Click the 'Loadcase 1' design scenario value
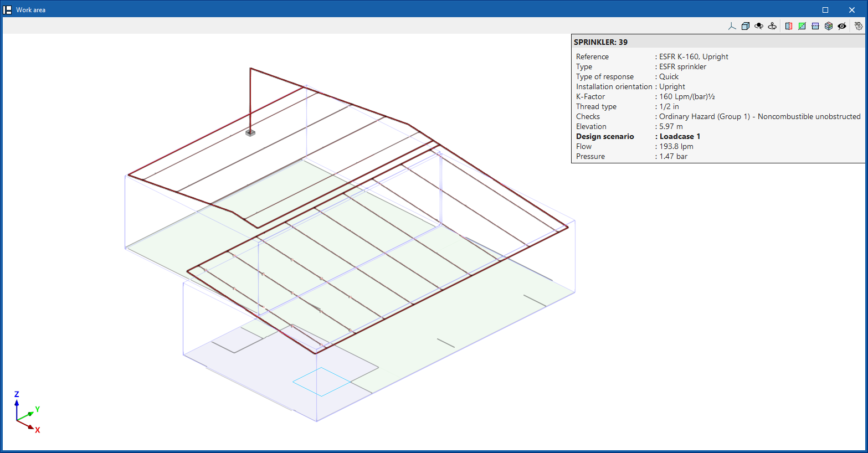This screenshot has width=868, height=453. (x=680, y=136)
